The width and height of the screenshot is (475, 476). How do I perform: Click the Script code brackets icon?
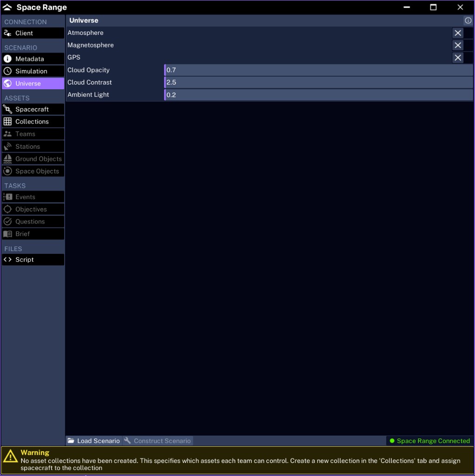pos(7,259)
